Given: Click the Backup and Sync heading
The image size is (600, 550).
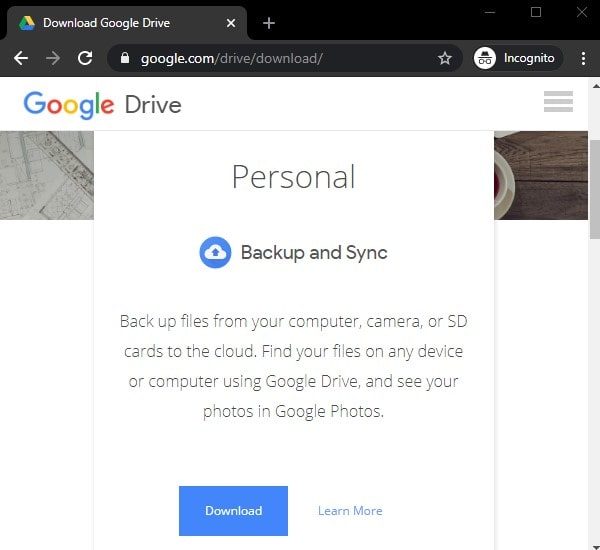Looking at the screenshot, I should (x=313, y=253).
